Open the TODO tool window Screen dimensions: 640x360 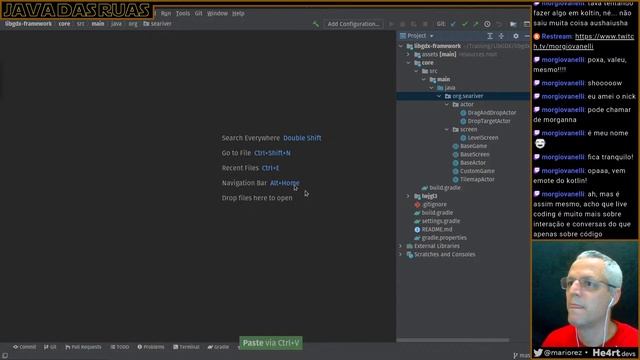point(120,347)
